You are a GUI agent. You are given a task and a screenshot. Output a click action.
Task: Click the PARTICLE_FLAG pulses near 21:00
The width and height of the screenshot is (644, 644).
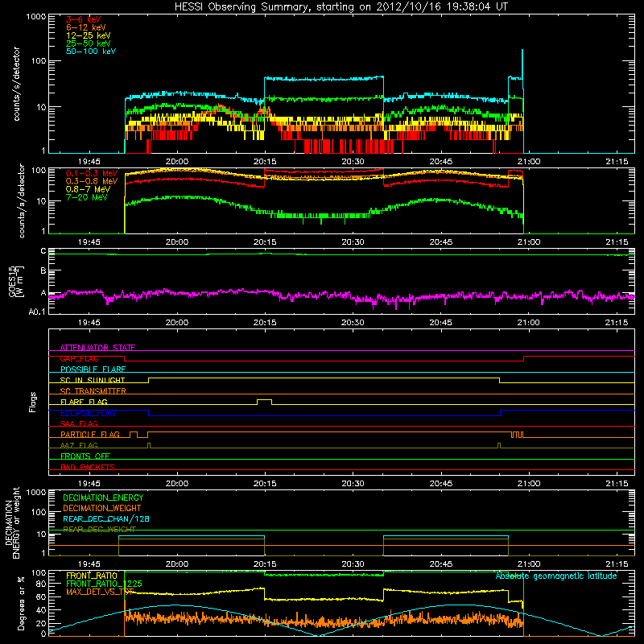517,435
